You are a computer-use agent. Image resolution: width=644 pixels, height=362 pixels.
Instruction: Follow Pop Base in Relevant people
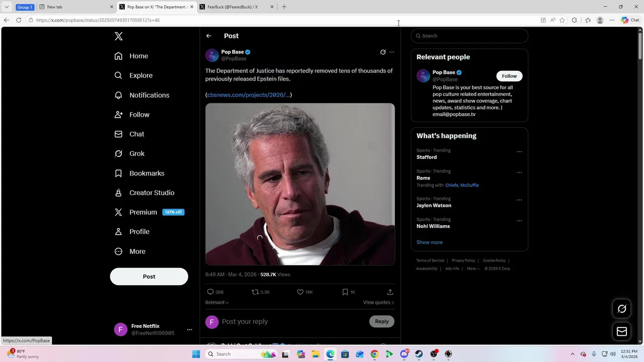click(509, 76)
